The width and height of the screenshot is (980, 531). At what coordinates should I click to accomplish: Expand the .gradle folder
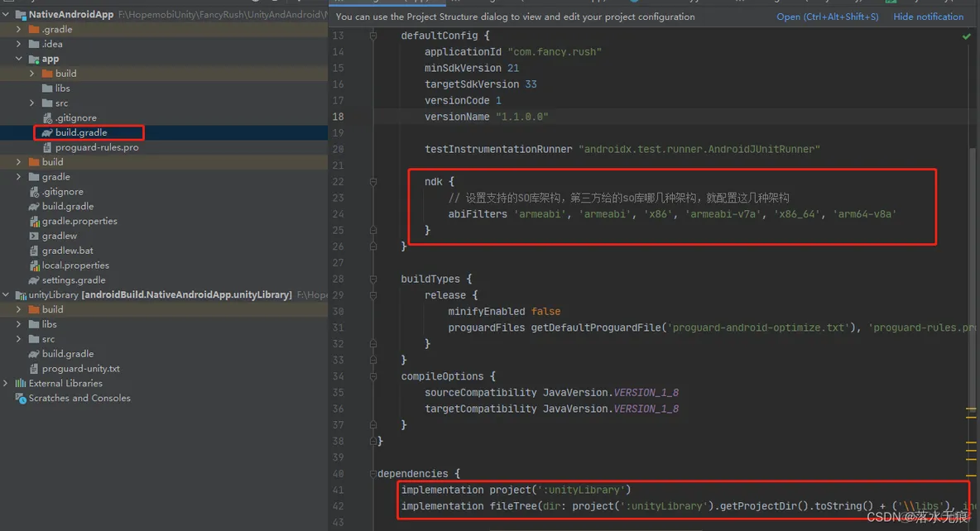click(19, 29)
